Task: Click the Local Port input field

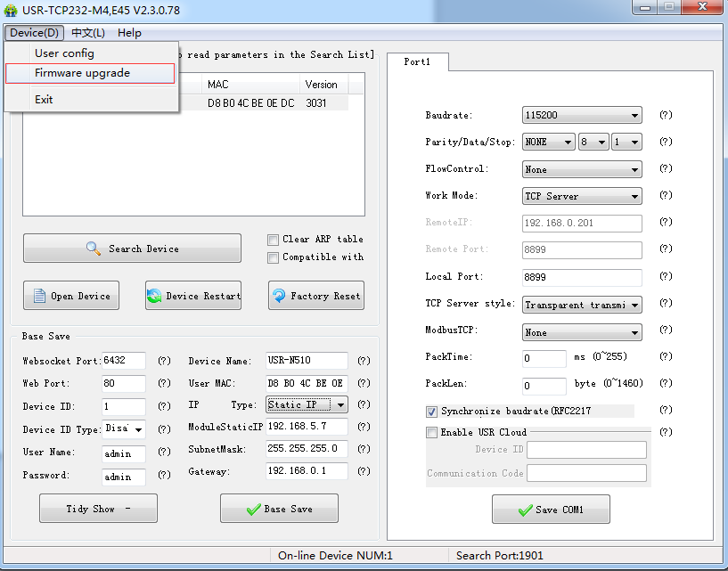Action: pyautogui.click(x=582, y=277)
